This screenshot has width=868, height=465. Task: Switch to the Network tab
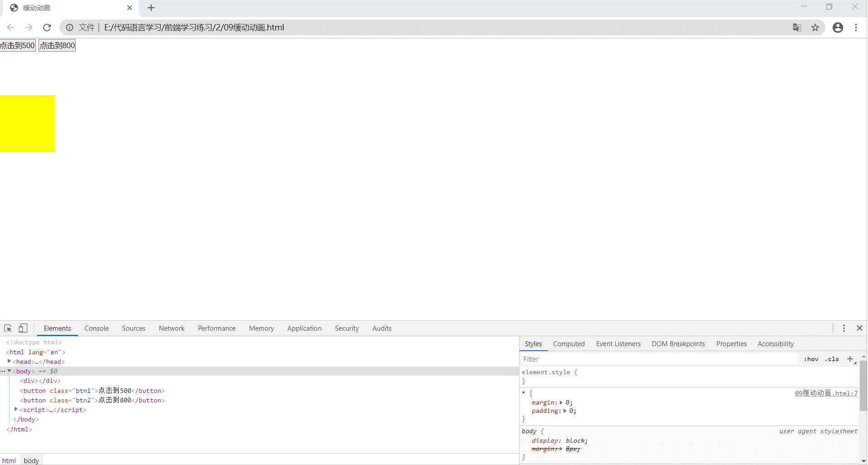pos(172,328)
